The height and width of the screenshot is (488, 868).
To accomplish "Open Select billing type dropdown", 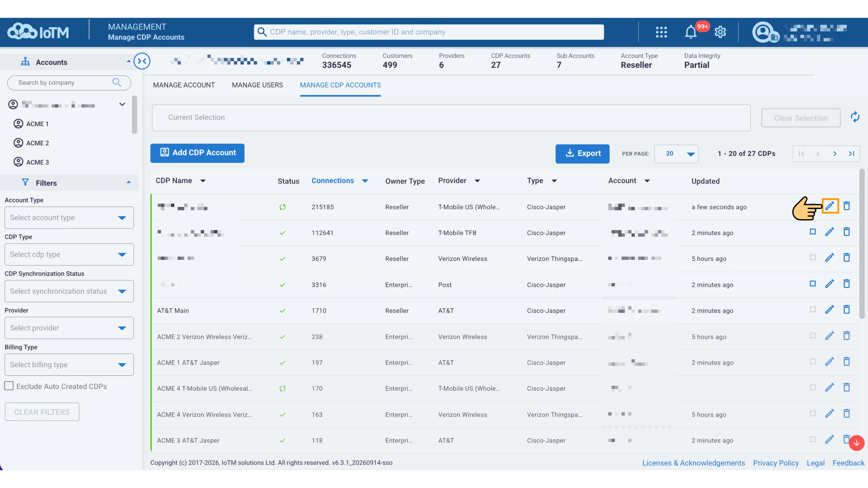I will [x=69, y=364].
